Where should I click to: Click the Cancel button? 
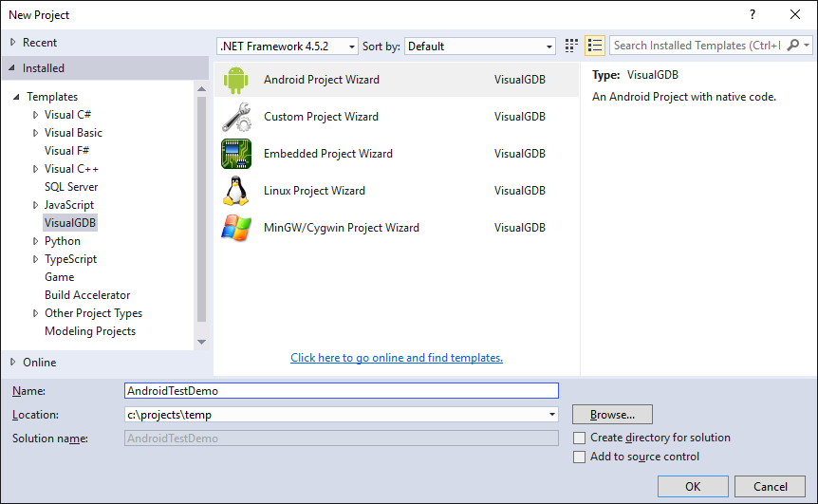tap(770, 487)
